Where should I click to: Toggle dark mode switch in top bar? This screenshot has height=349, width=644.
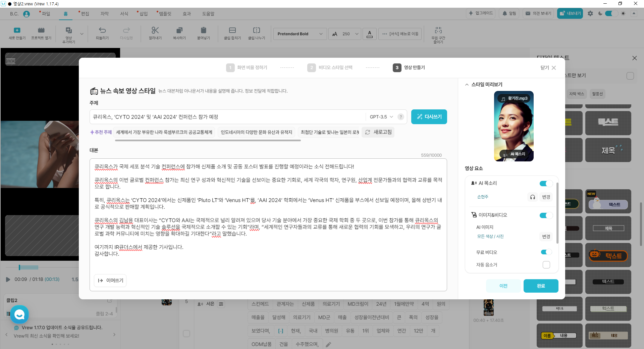(611, 13)
